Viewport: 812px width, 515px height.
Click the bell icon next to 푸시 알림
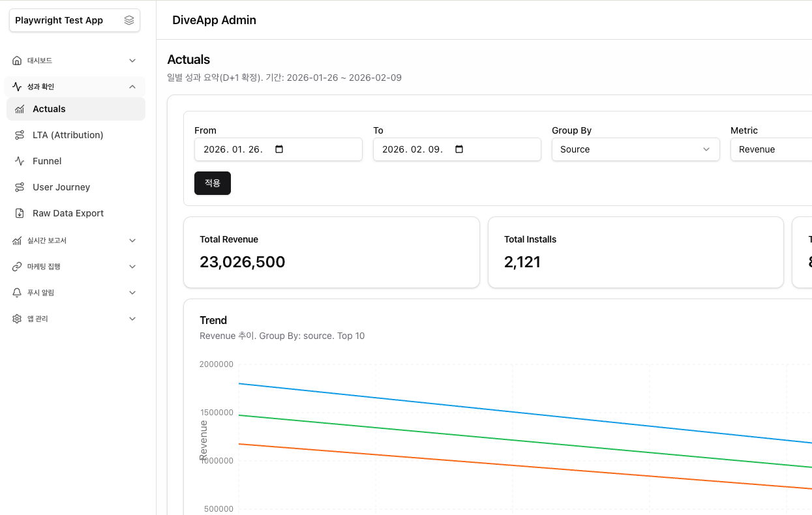pyautogui.click(x=17, y=293)
